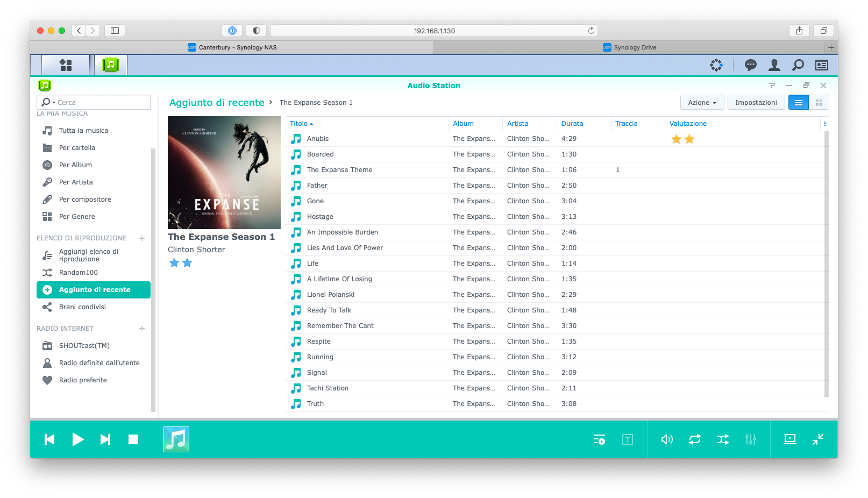Set album rating to two stars
The image size is (868, 498).
point(187,263)
